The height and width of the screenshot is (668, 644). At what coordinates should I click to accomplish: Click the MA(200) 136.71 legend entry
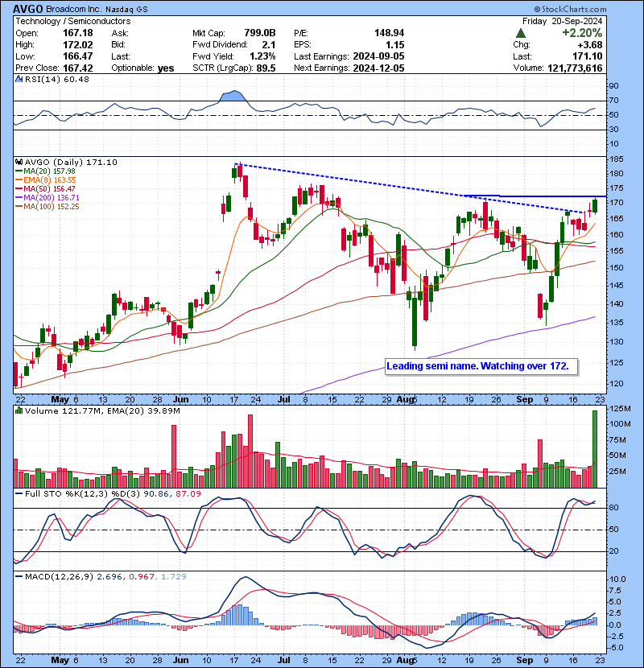pyautogui.click(x=47, y=198)
